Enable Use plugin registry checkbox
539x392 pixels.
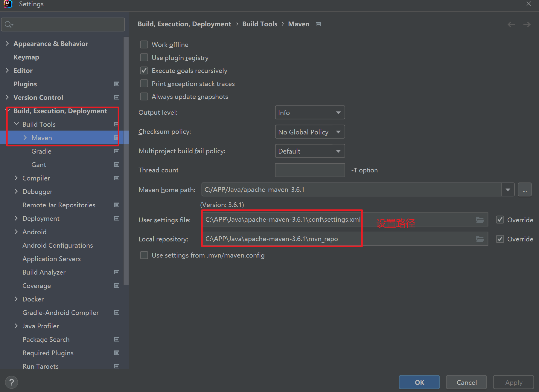[x=144, y=57]
